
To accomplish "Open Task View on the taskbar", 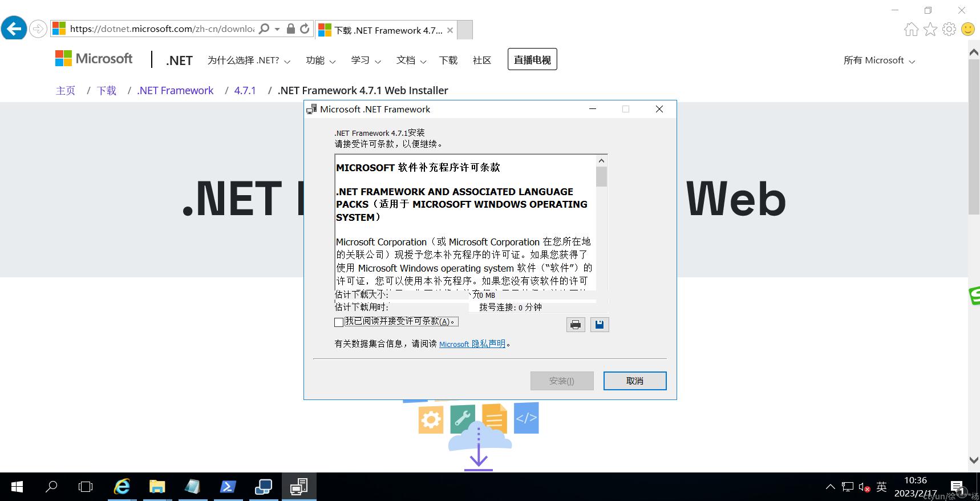I will tap(86, 487).
